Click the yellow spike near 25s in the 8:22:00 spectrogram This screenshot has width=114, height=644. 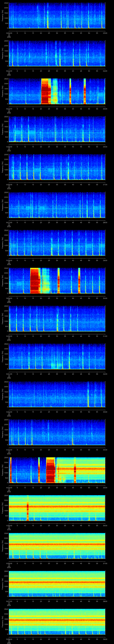[x=48, y=16]
